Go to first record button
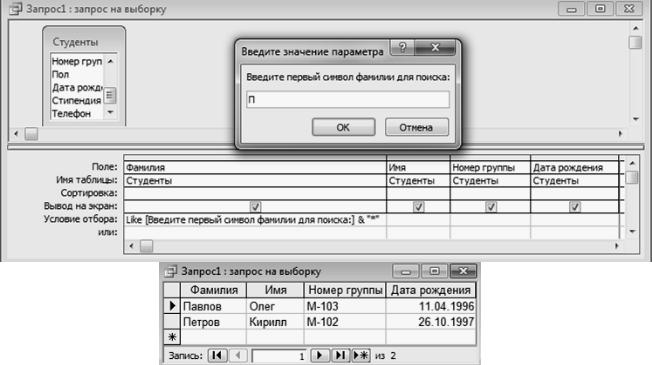The height and width of the screenshot is (365, 652). (217, 355)
